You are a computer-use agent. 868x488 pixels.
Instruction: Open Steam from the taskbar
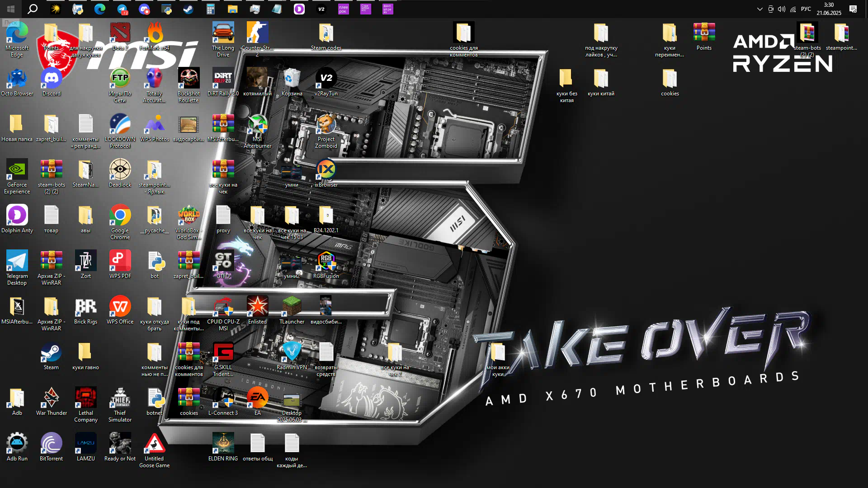coord(188,9)
